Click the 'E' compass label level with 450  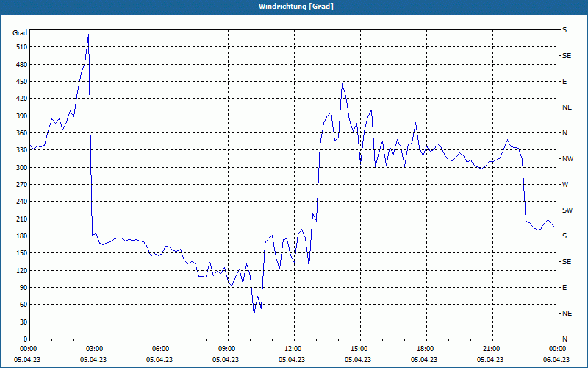coord(564,82)
